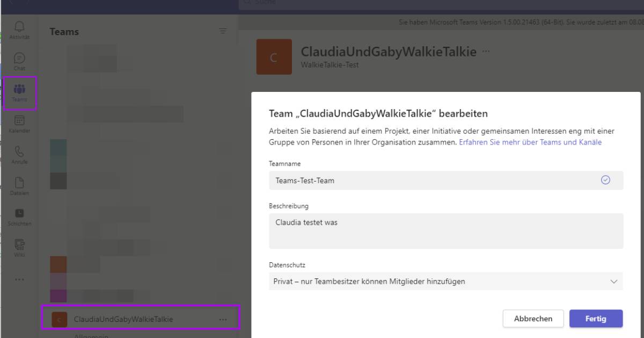Select the Teams icon in sidebar
The image size is (644, 338).
pyautogui.click(x=19, y=92)
